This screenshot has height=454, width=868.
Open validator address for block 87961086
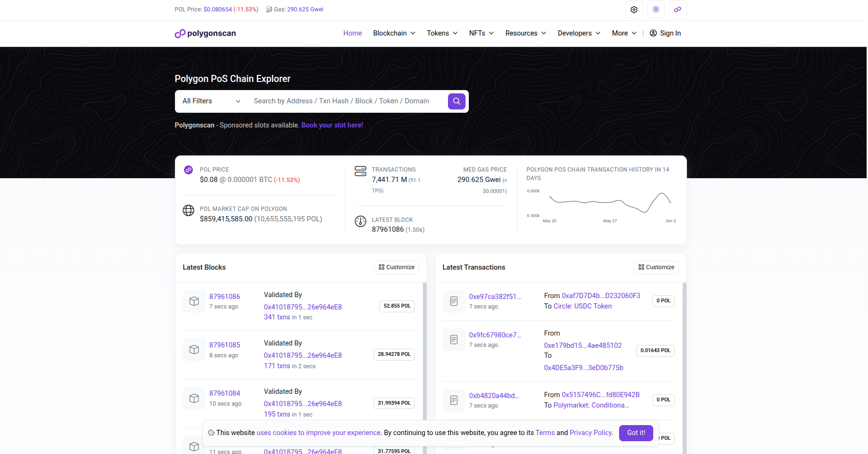point(303,307)
